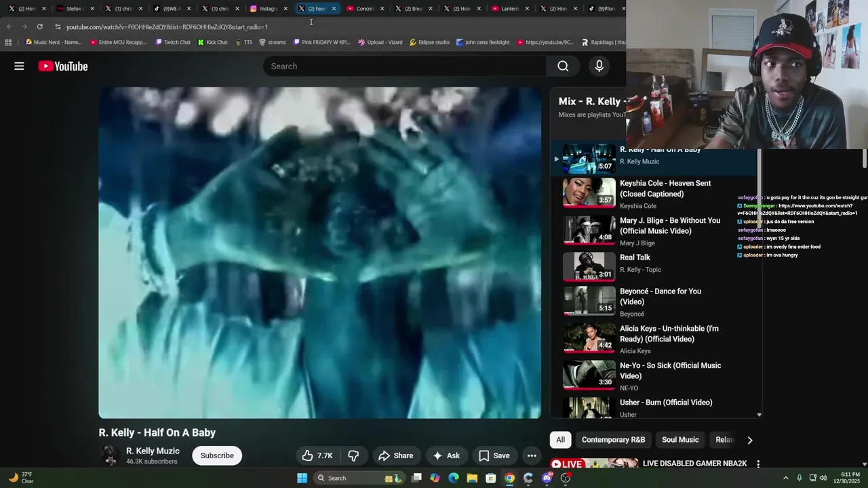
Task: Show hidden system tray icons
Action: 786,478
